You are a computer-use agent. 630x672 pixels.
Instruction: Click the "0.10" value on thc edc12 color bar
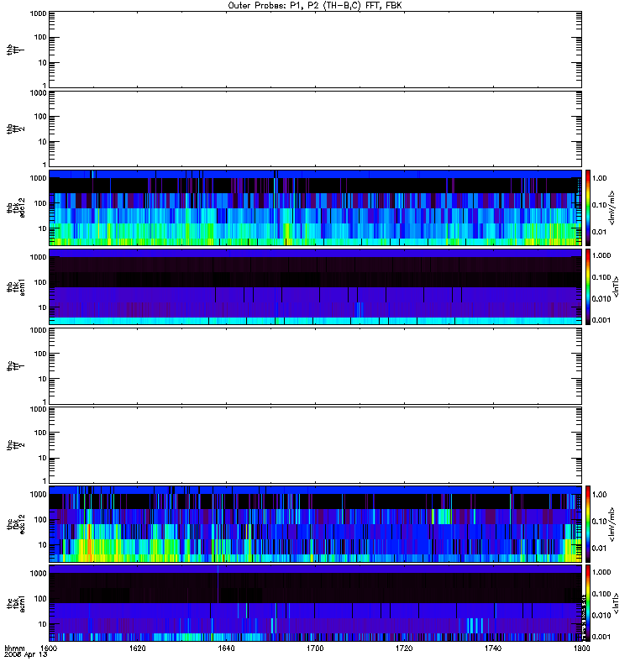[x=599, y=521]
